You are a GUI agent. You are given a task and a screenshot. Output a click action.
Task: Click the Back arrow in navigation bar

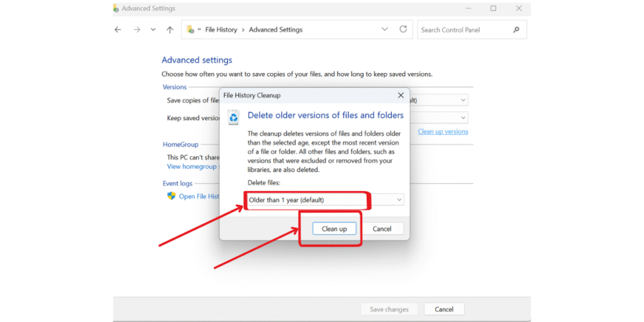[x=118, y=30]
